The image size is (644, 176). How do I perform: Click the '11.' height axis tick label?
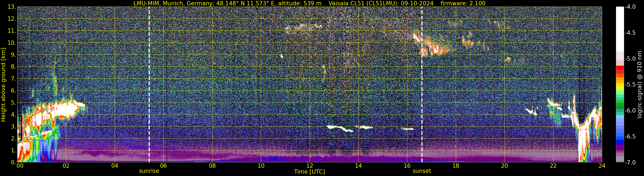12,31
